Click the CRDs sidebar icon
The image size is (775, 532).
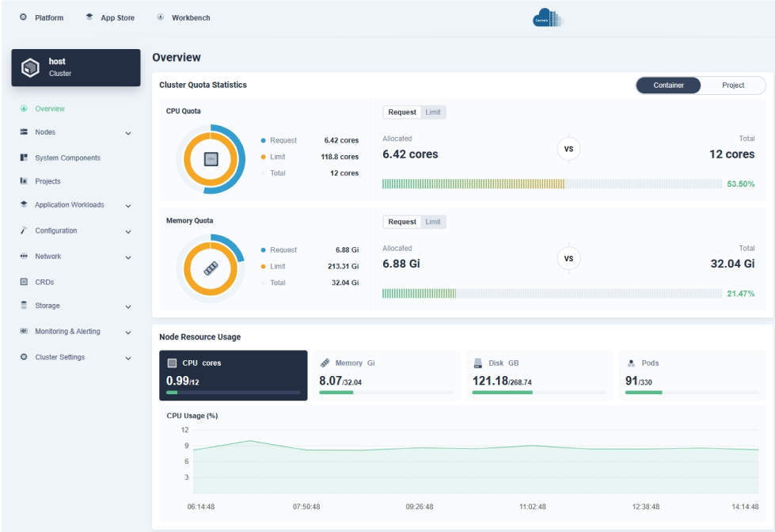coord(24,282)
